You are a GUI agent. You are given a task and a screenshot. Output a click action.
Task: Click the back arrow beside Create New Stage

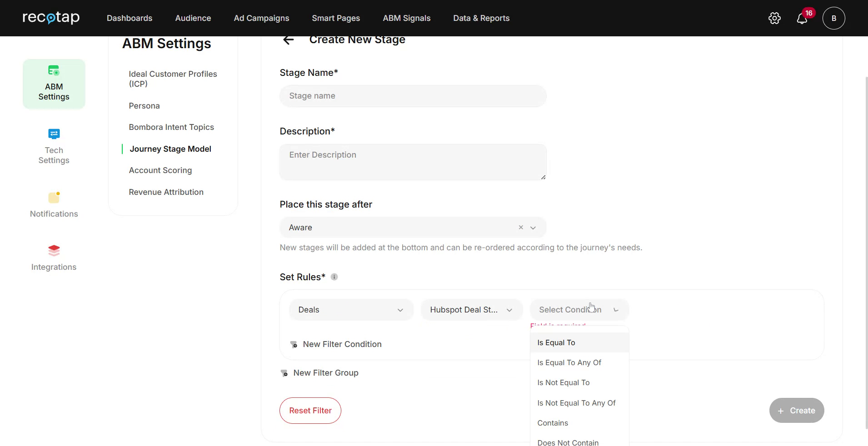point(289,40)
